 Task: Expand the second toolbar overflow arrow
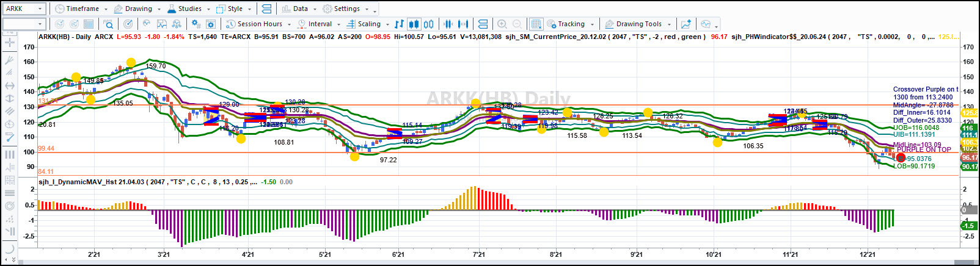click(x=716, y=26)
